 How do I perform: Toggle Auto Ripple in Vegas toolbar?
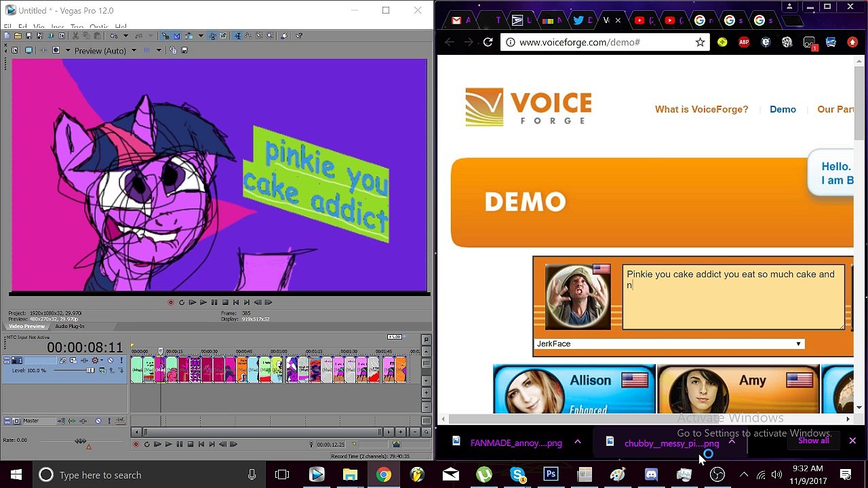[189, 36]
